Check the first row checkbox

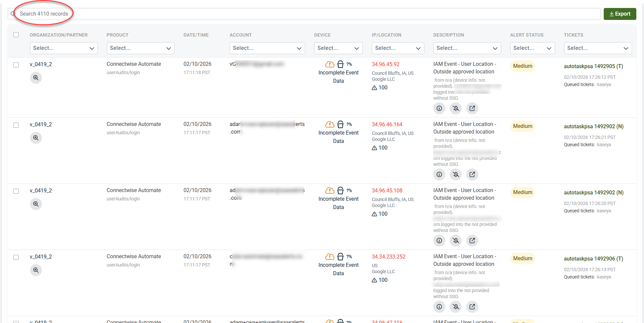pyautogui.click(x=16, y=65)
